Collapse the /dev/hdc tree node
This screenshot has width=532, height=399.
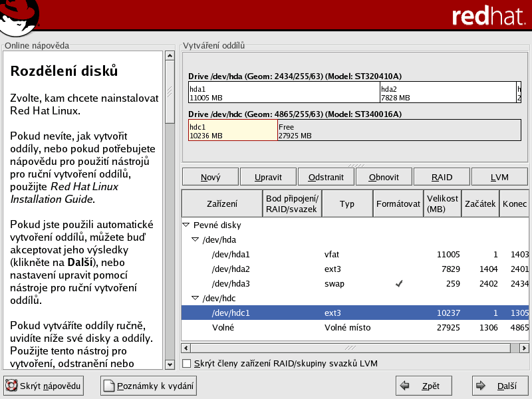(195, 298)
